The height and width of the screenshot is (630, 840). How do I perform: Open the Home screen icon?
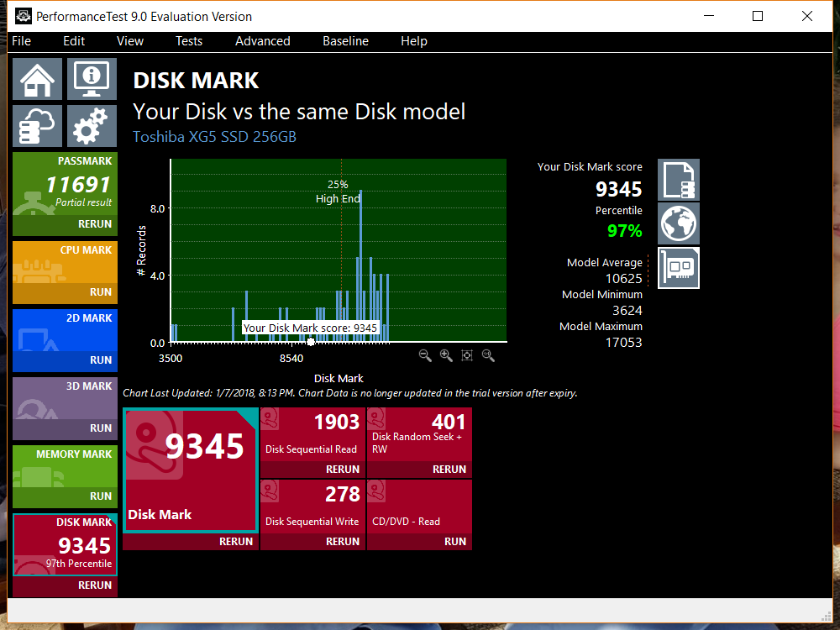tap(38, 79)
